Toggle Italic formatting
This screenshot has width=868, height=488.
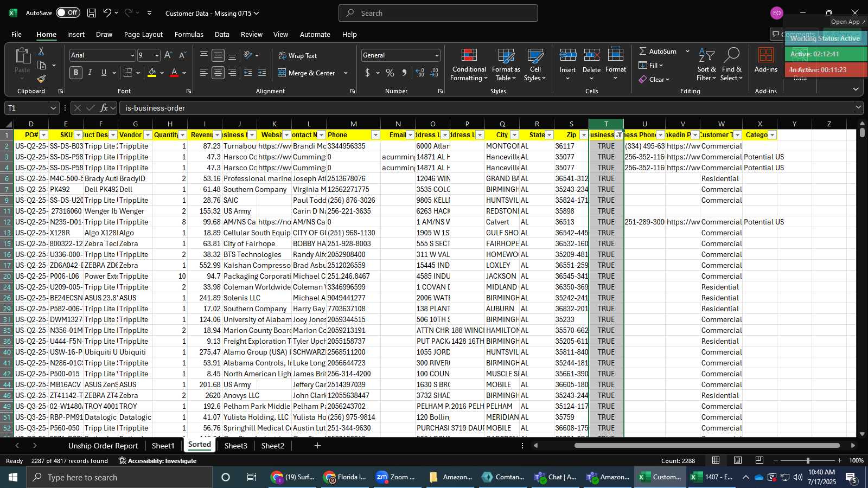click(90, 73)
